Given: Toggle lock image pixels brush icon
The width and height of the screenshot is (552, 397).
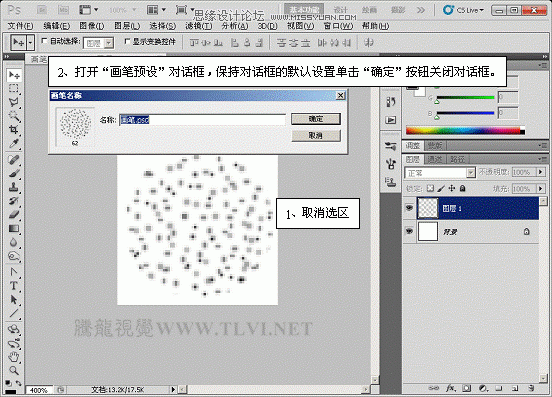Looking at the screenshot, I should 441,189.
